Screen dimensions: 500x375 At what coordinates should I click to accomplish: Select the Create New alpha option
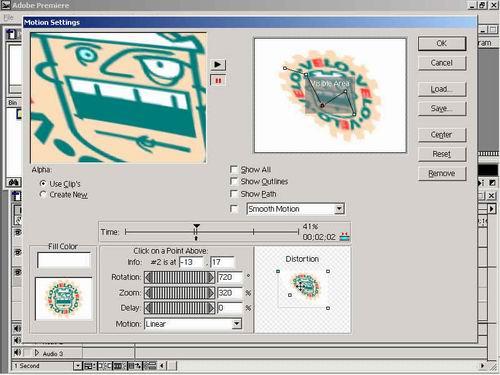[43, 195]
